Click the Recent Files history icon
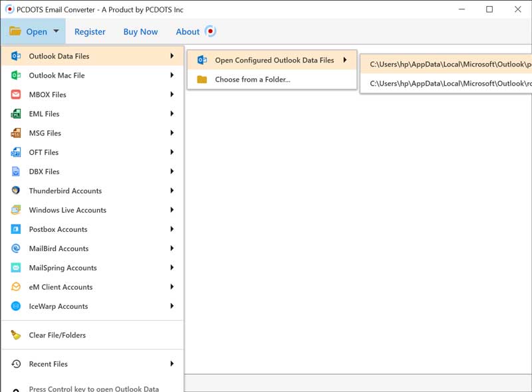 [16, 364]
